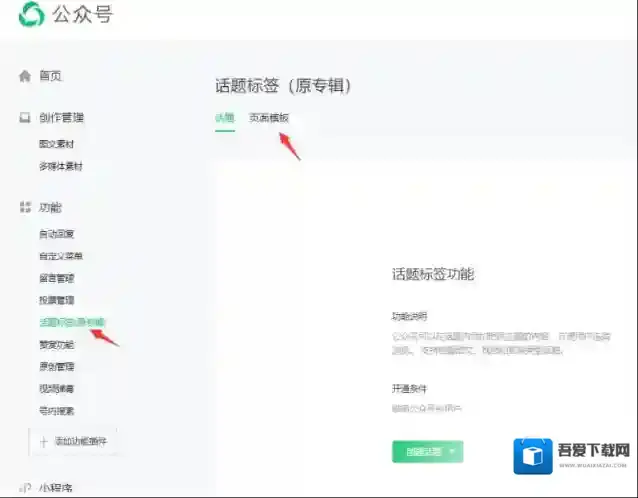
Task: Open 图文素材 in the sidebar
Action: click(57, 144)
